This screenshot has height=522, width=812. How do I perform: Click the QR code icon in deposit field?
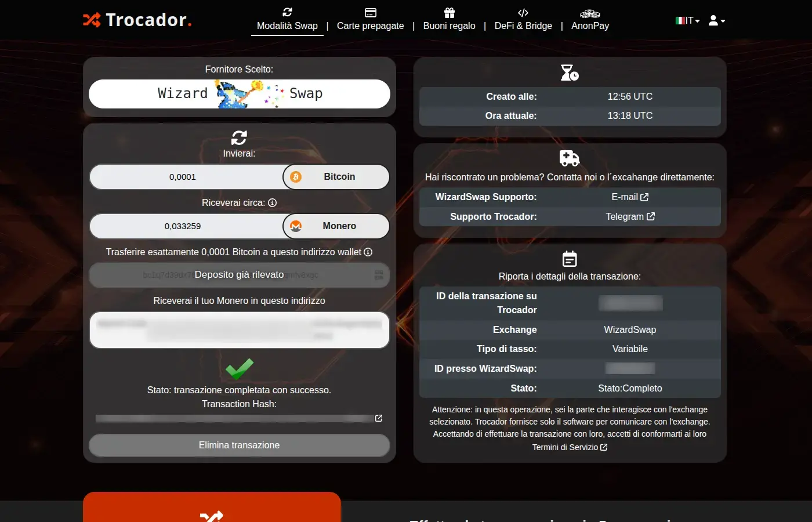coord(379,275)
